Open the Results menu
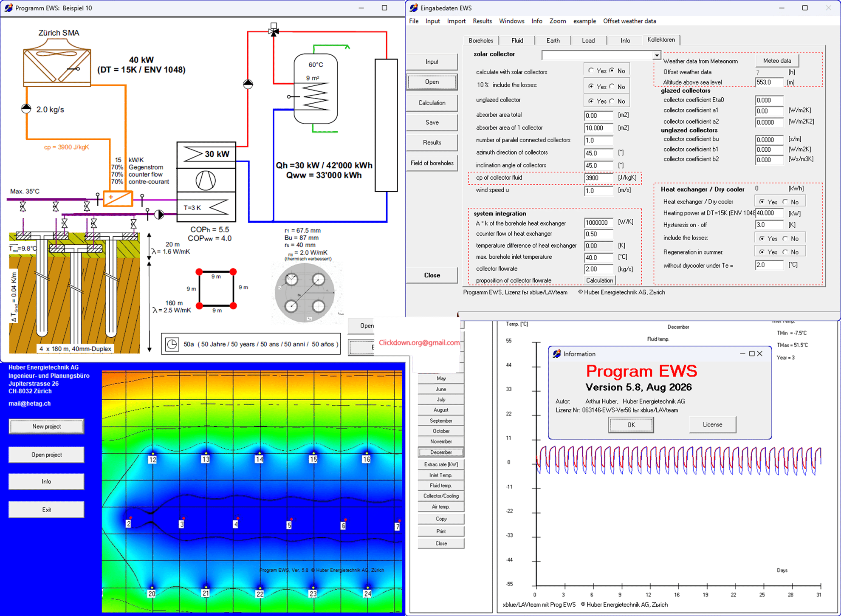Image resolution: width=841 pixels, height=616 pixels. [x=482, y=21]
